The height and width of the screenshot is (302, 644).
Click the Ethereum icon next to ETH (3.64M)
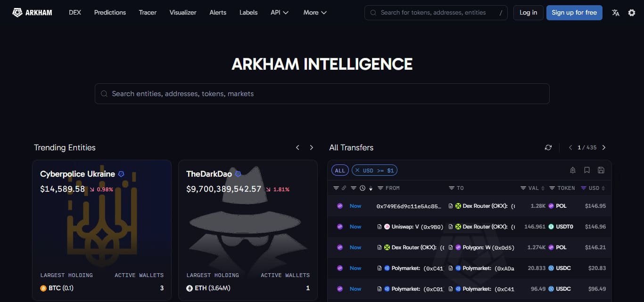(190, 288)
